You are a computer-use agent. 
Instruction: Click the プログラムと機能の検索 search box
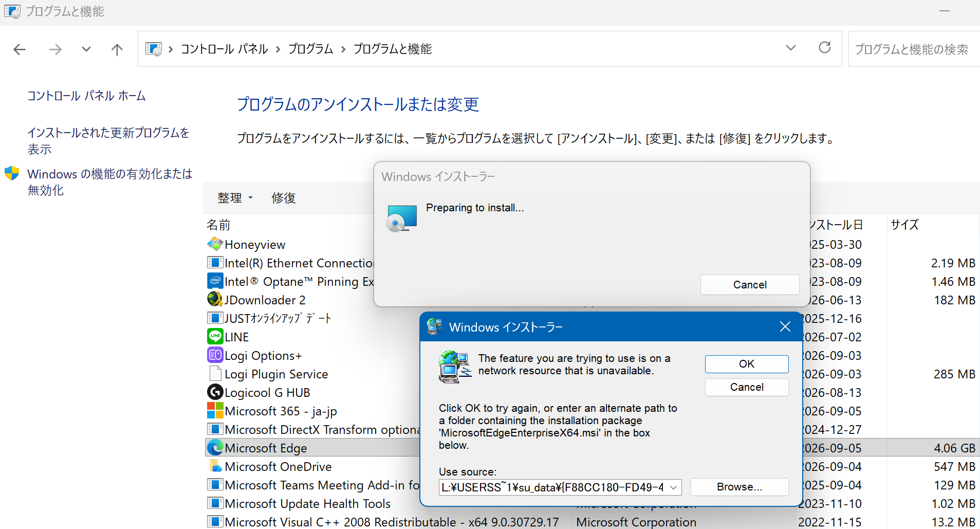click(914, 49)
